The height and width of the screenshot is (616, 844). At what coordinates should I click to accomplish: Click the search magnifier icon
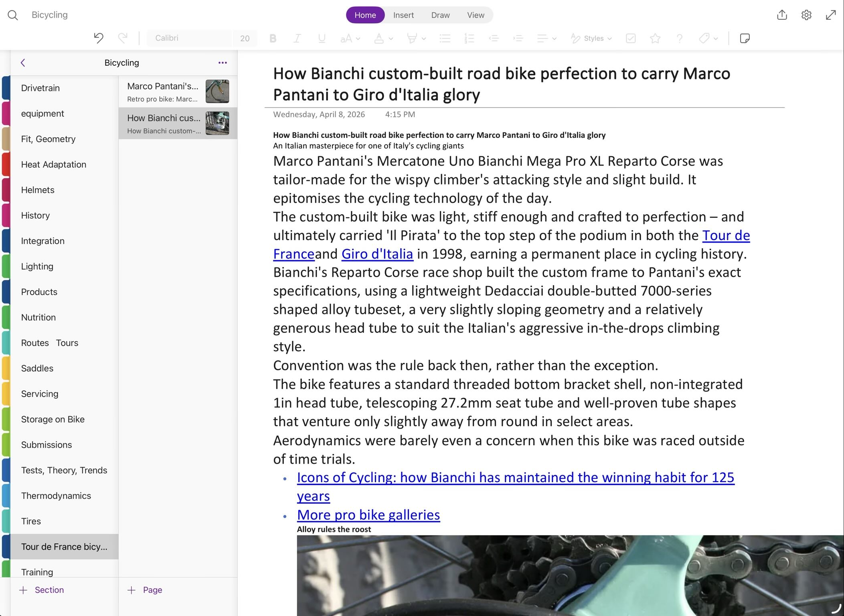click(13, 15)
